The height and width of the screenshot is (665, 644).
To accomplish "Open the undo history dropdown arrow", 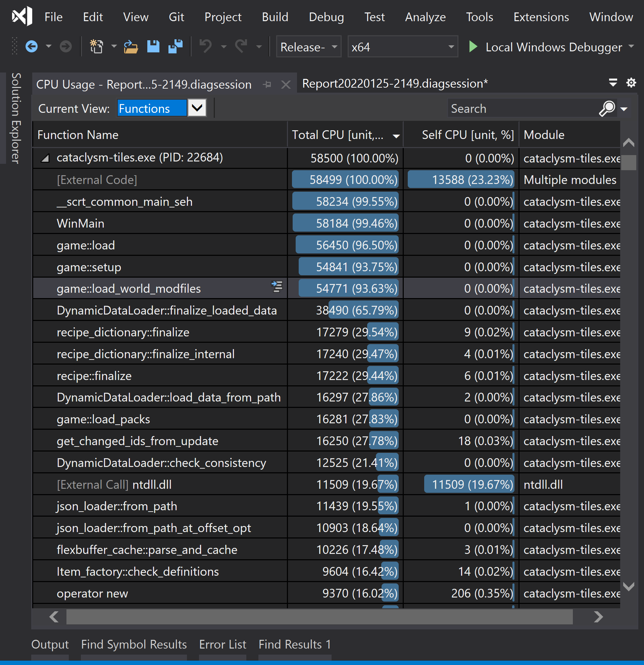I will 224,46.
